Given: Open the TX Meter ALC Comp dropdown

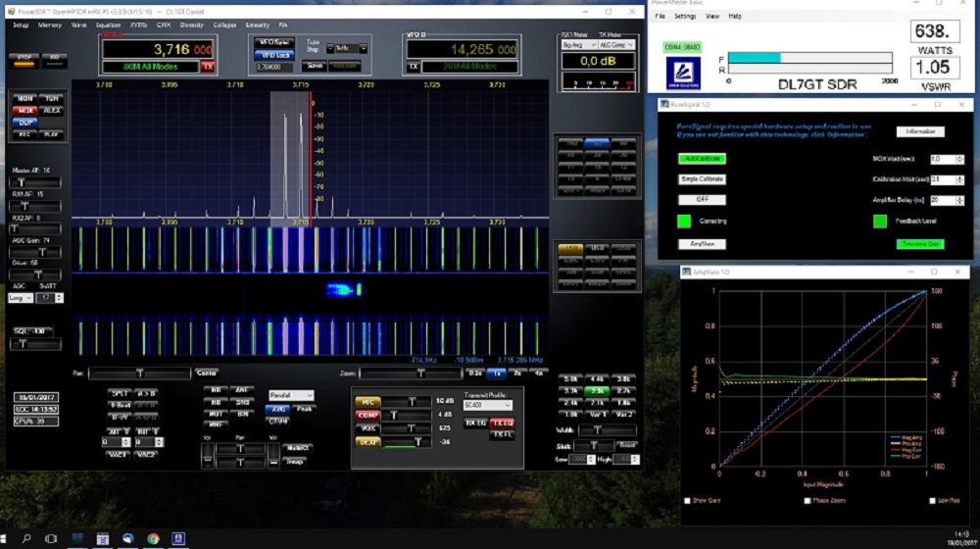Looking at the screenshot, I should [616, 45].
